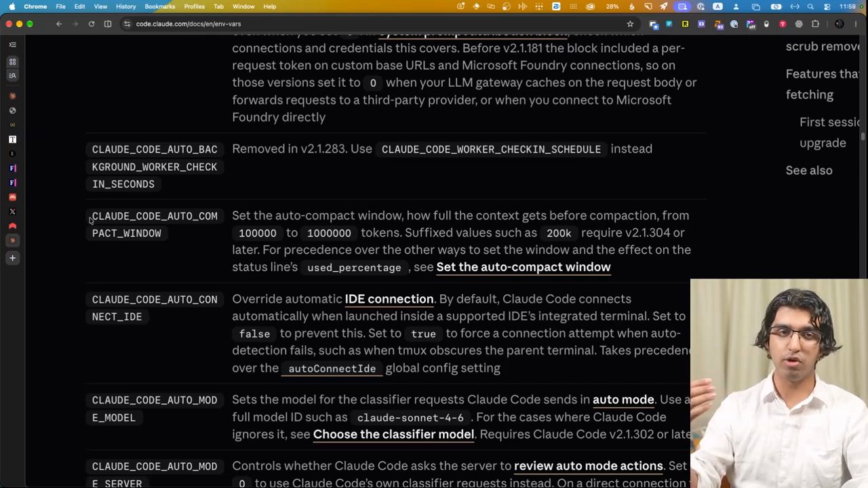Open the tab search icon in sidebar
The width and height of the screenshot is (868, 488).
pyautogui.click(x=12, y=75)
